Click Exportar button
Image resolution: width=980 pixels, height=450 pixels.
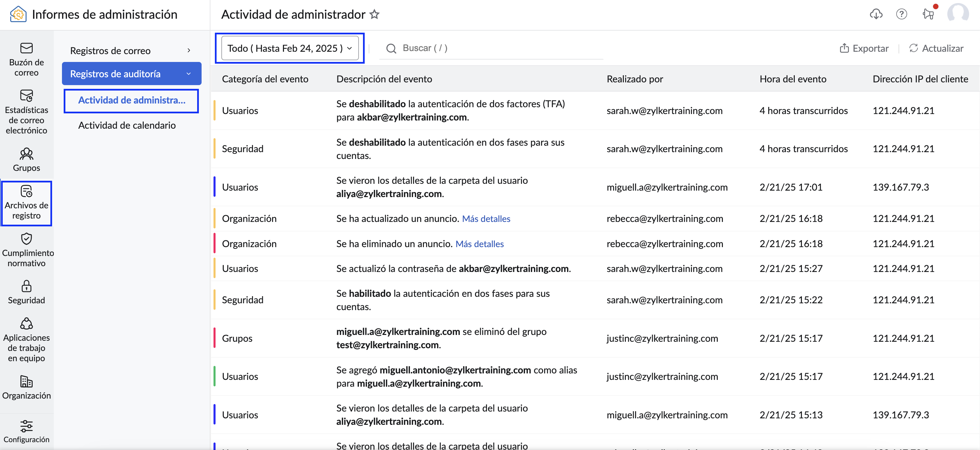click(x=864, y=48)
